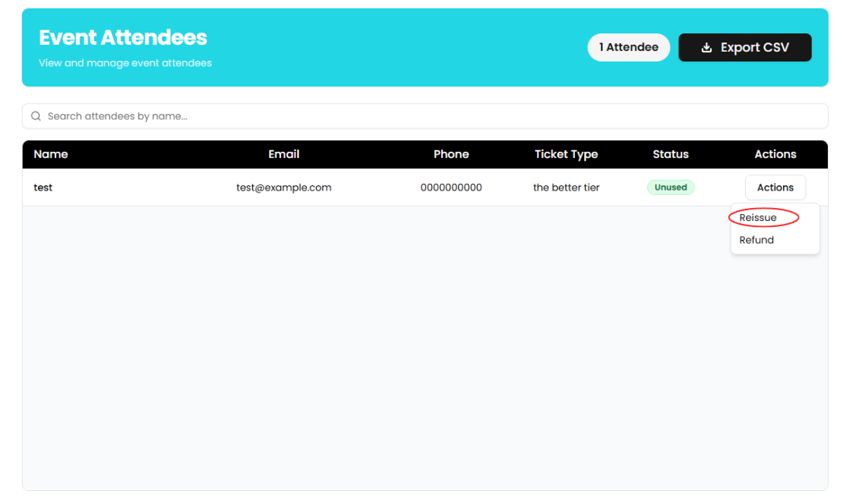856x504 pixels.
Task: Click the Email column header
Action: (x=283, y=154)
